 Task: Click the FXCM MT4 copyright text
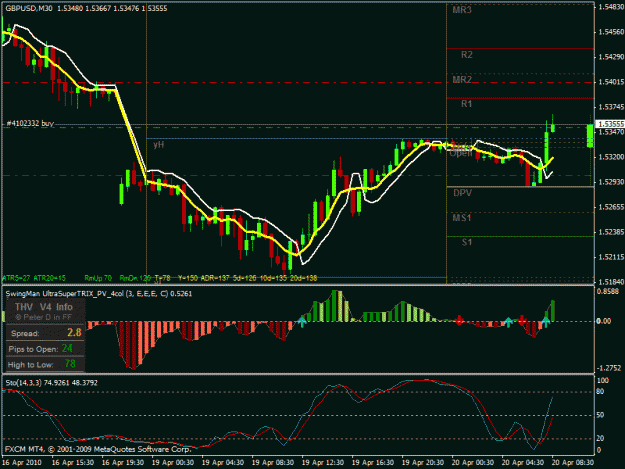click(x=98, y=449)
